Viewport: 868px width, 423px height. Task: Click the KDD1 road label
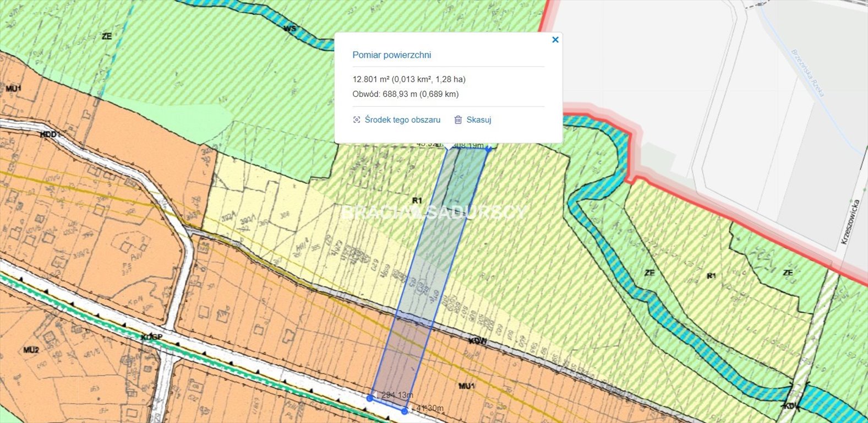pos(50,134)
